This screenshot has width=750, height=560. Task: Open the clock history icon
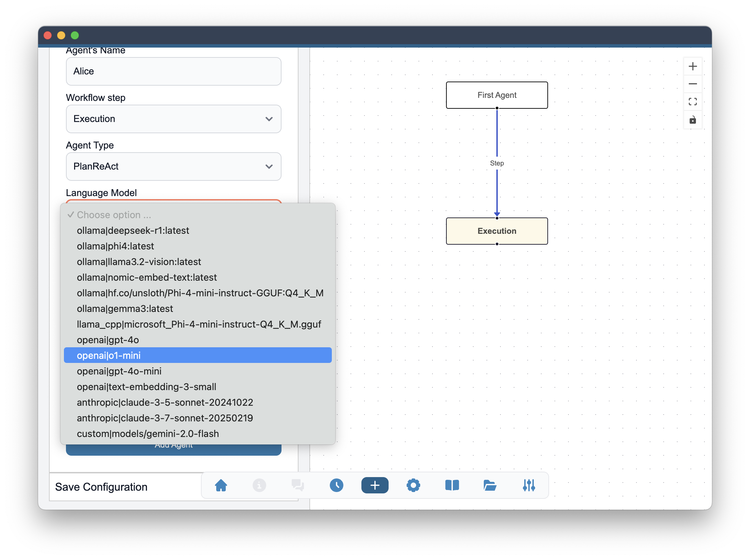tap(337, 485)
